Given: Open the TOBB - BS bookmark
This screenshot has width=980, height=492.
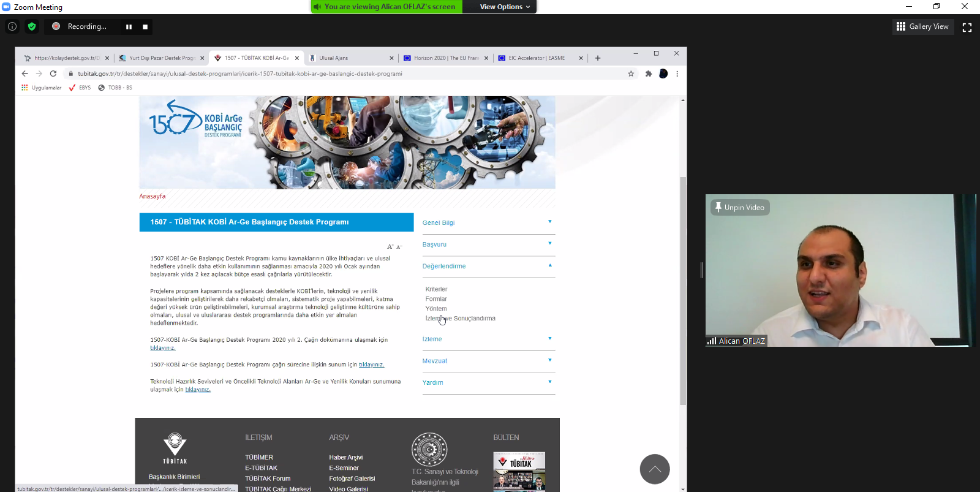Looking at the screenshot, I should click(115, 88).
